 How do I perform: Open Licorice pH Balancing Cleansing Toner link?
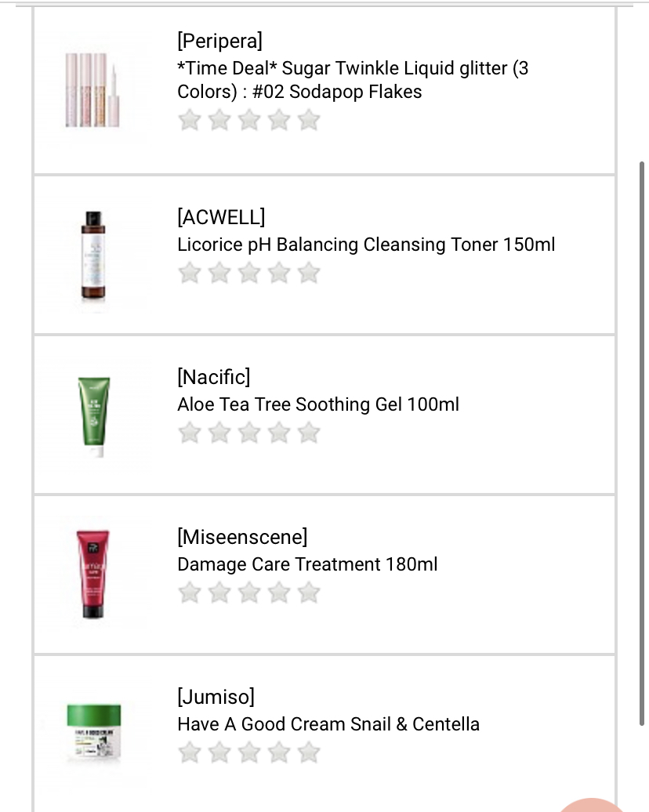pos(366,245)
